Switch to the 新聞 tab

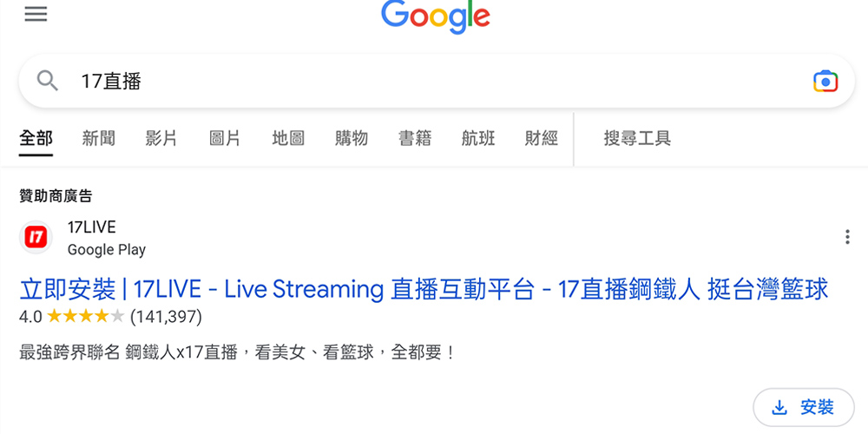click(99, 138)
